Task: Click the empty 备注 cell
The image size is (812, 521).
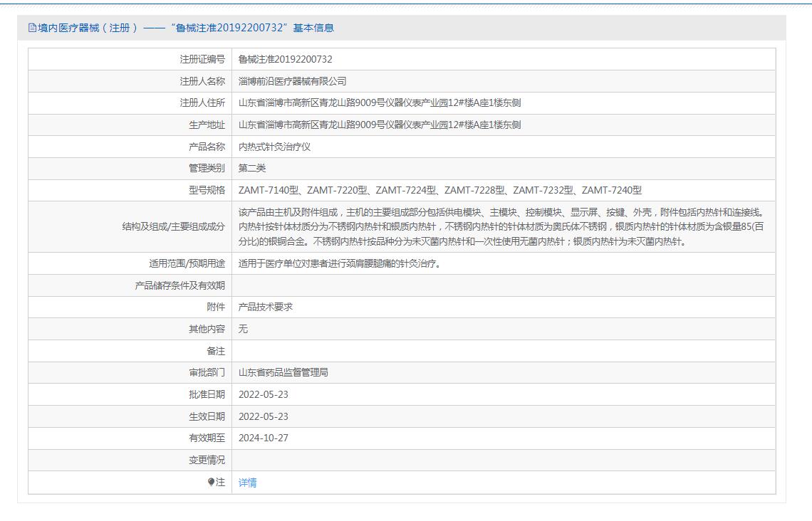Action: (x=504, y=351)
